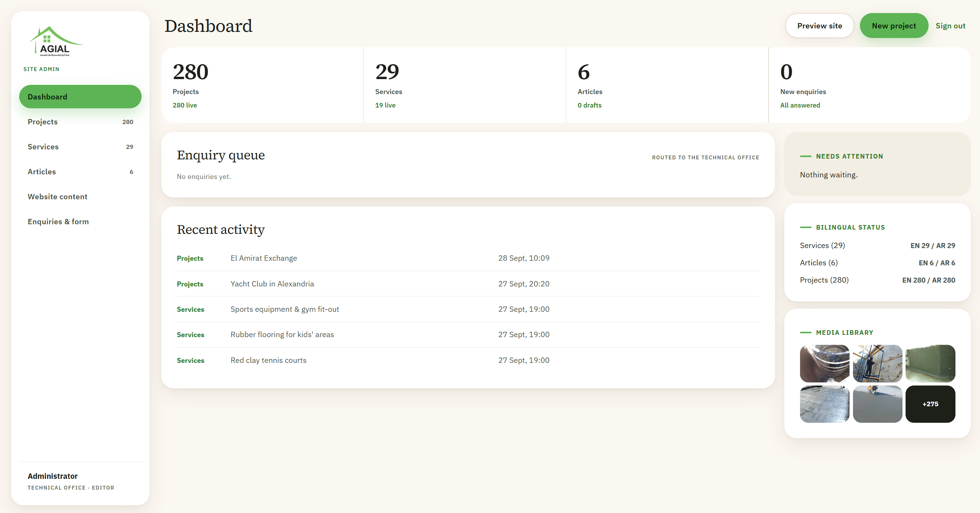Open the blue scaffolding media thumbnail
This screenshot has width=980, height=513.
(878, 363)
